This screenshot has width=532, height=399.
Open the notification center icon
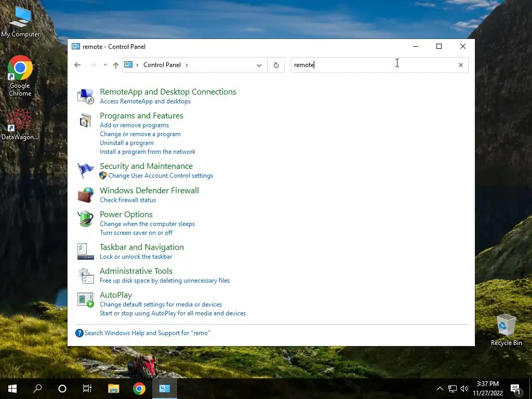[516, 389]
